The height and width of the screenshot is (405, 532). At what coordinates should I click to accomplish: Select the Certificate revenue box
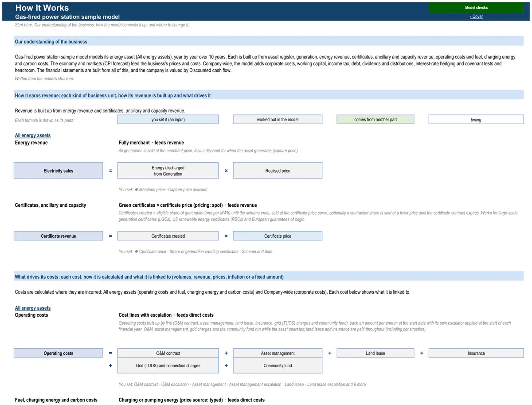pos(59,236)
